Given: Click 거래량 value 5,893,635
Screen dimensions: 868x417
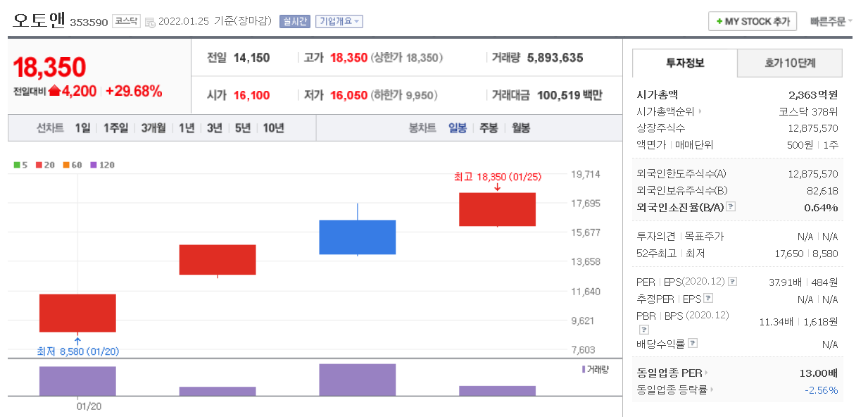Looking at the screenshot, I should tap(555, 58).
